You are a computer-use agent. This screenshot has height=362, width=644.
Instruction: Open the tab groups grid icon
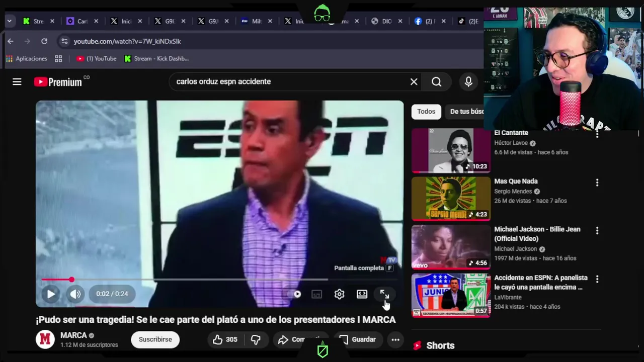pyautogui.click(x=58, y=58)
